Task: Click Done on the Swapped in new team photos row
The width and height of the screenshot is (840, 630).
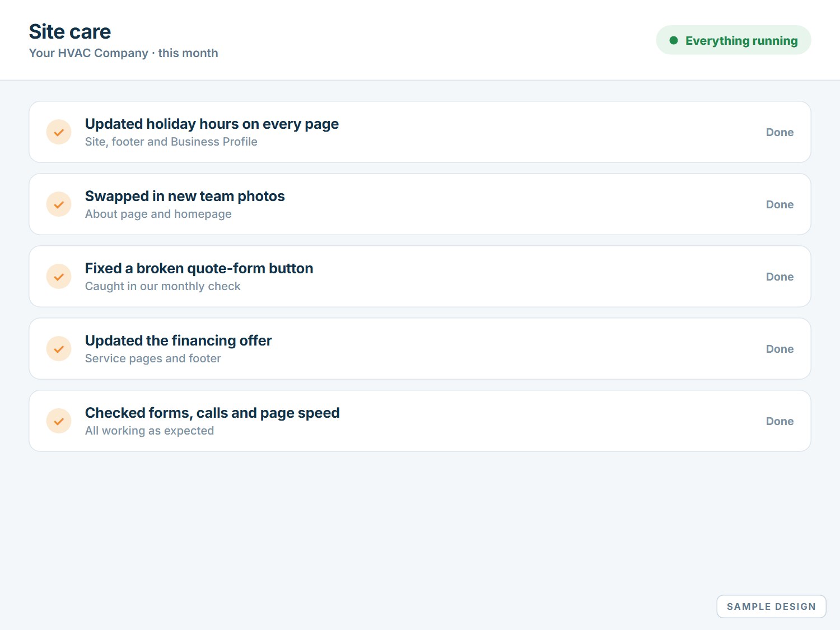Action: coord(780,204)
